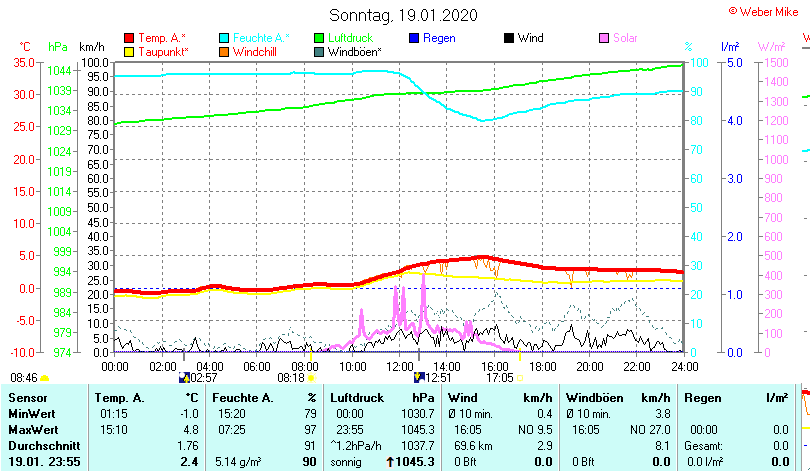Click the Sensor header in the data table

(x=28, y=398)
